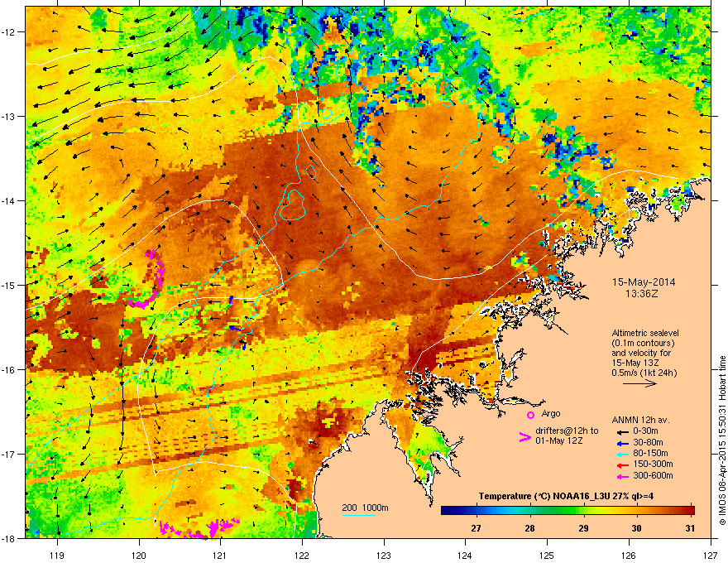Screen dimensions: 728x563
Task: Click the longitude axis label 125
Action: [547, 555]
